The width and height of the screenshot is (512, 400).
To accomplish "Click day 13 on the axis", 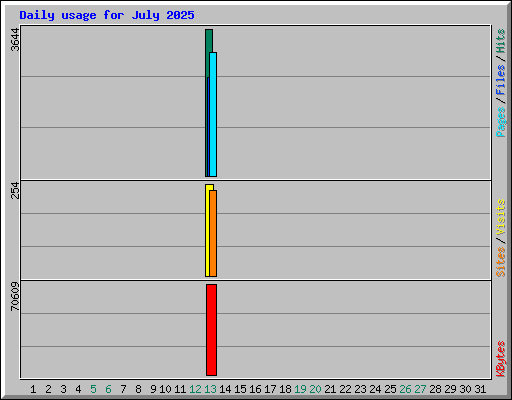I will (x=210, y=389).
